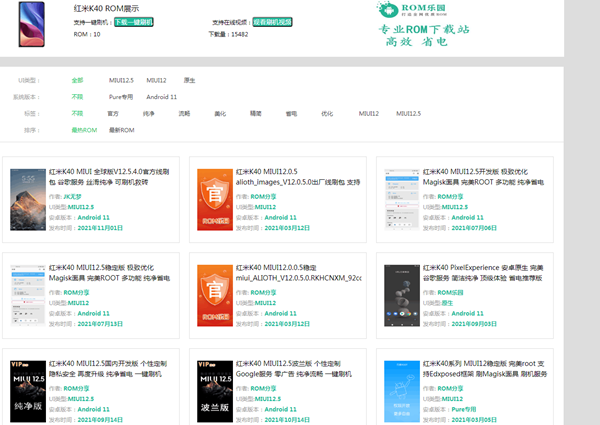
Task: Open the 红米K40 MIUI 全球版V12.5.4.0官方线刷包 title
Action: click(109, 177)
